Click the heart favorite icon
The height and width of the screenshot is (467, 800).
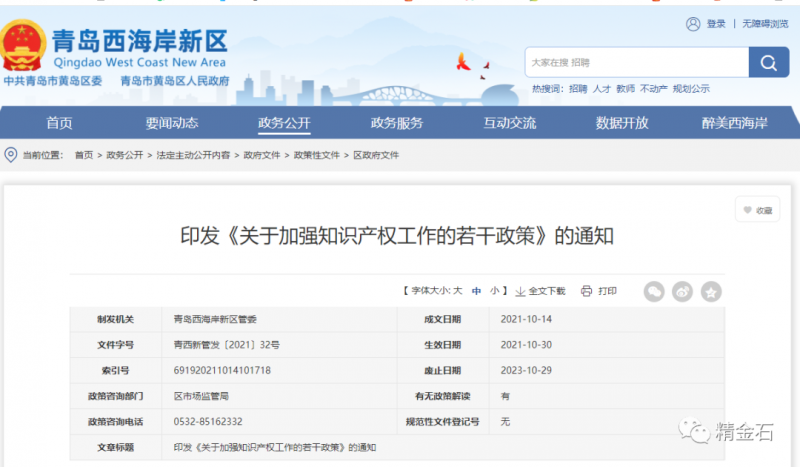pos(747,210)
